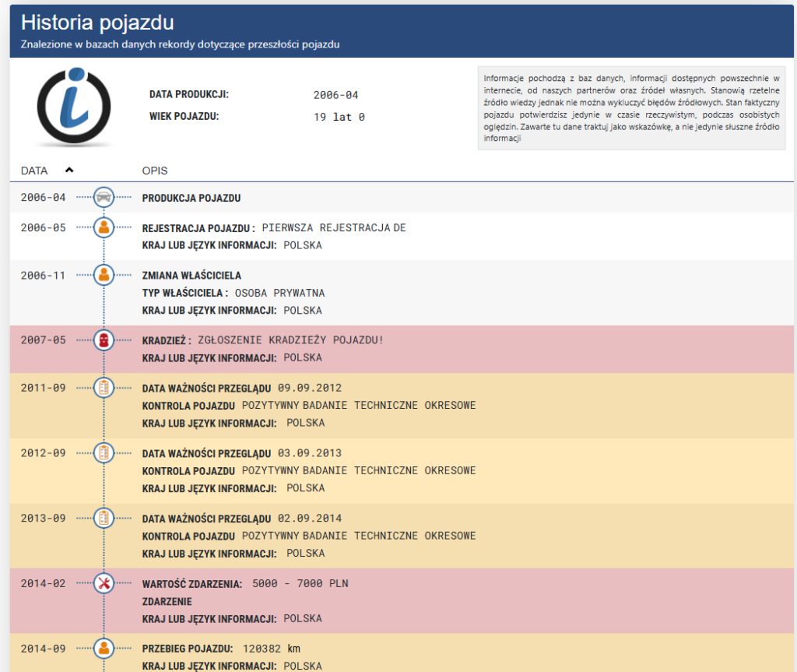
Task: Click the ZMIANA WŁAŚCICIELA entry label
Action: click(191, 276)
